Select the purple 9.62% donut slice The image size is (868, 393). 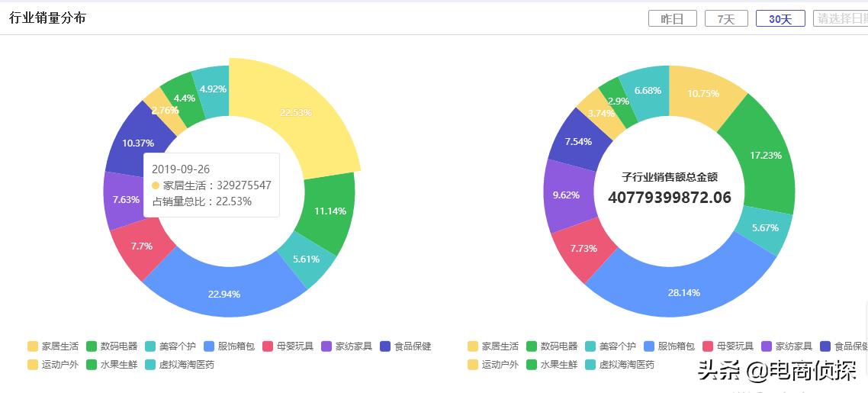(564, 195)
